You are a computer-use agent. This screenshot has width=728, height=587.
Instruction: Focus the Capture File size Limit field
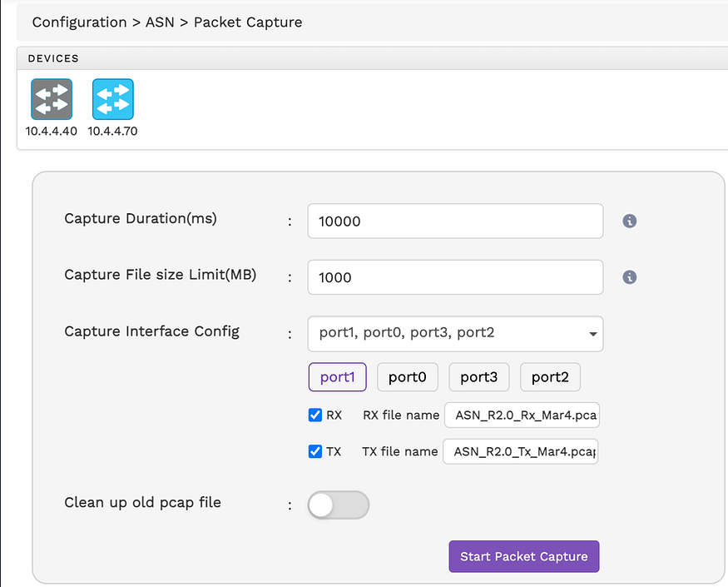pyautogui.click(x=455, y=277)
